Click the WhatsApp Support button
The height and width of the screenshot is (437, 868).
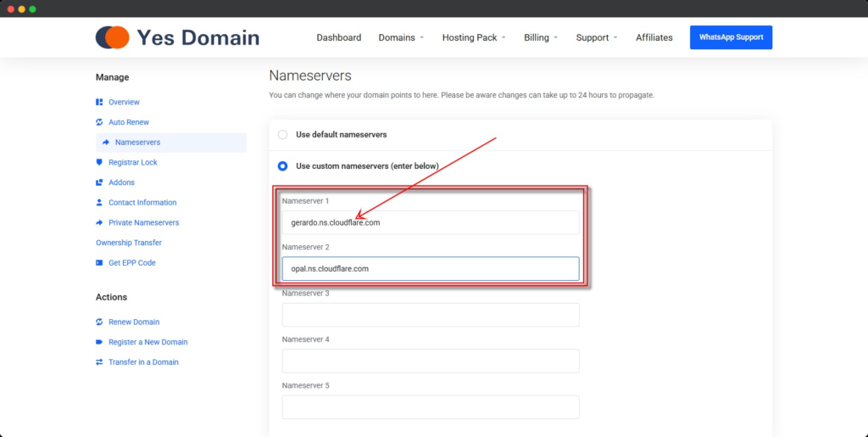tap(731, 37)
